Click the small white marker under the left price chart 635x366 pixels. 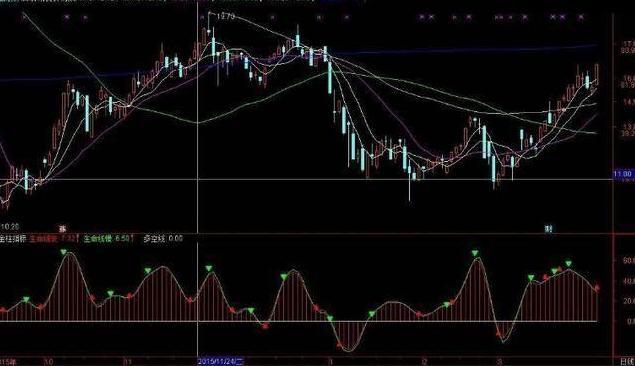click(x=62, y=228)
